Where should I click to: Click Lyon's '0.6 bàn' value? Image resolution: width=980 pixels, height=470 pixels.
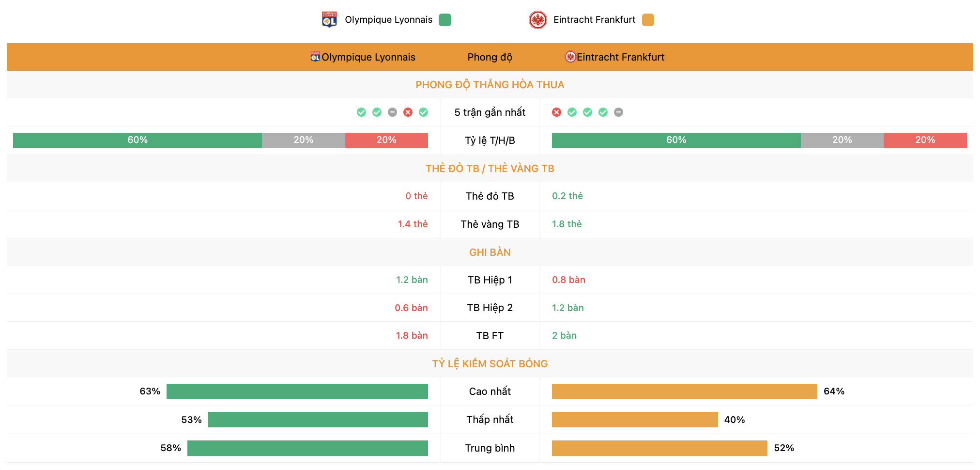point(411,308)
